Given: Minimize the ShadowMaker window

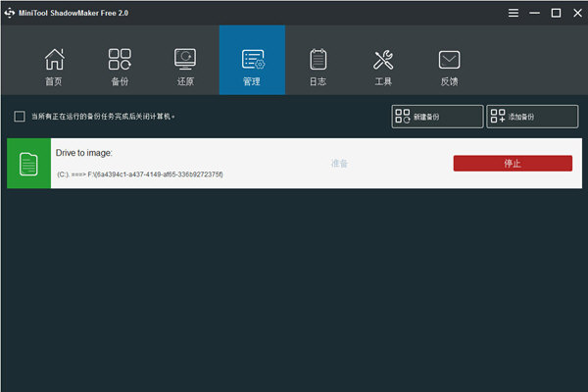Looking at the screenshot, I should click(534, 13).
